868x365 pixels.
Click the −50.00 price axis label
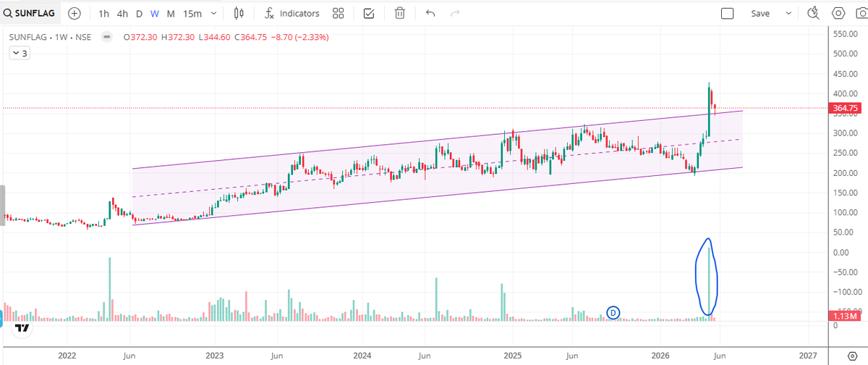tap(846, 272)
